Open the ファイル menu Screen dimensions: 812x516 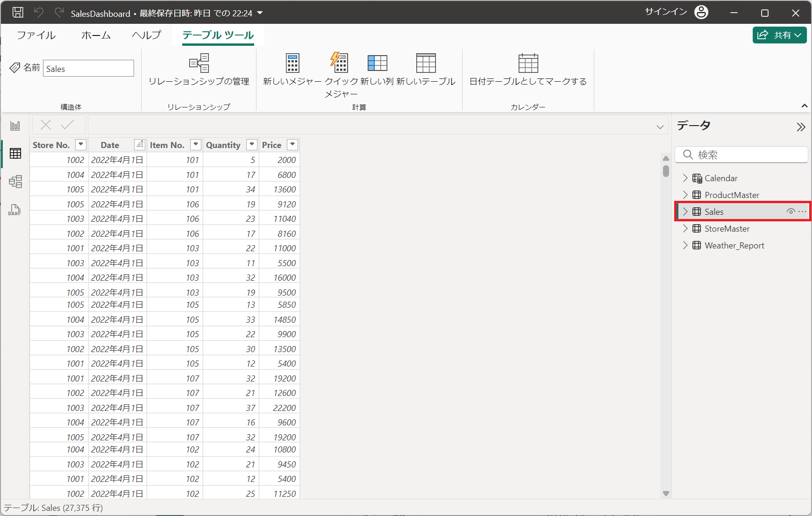click(36, 35)
